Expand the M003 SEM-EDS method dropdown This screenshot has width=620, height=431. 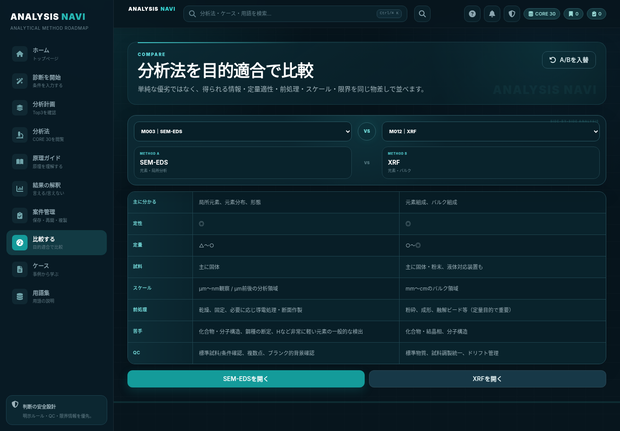pyautogui.click(x=242, y=131)
